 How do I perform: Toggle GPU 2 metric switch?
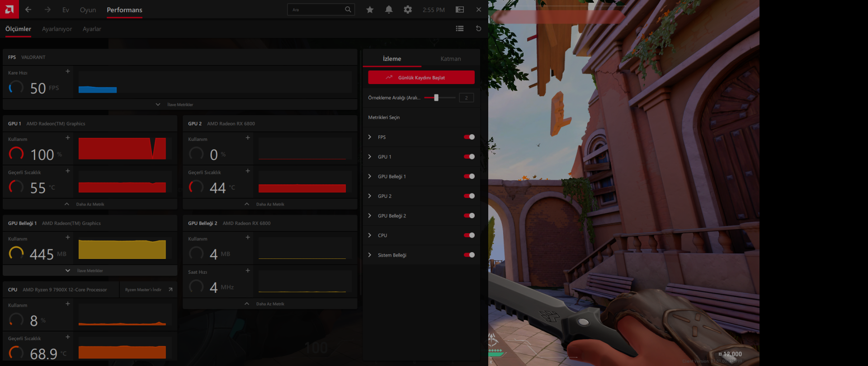coord(469,196)
